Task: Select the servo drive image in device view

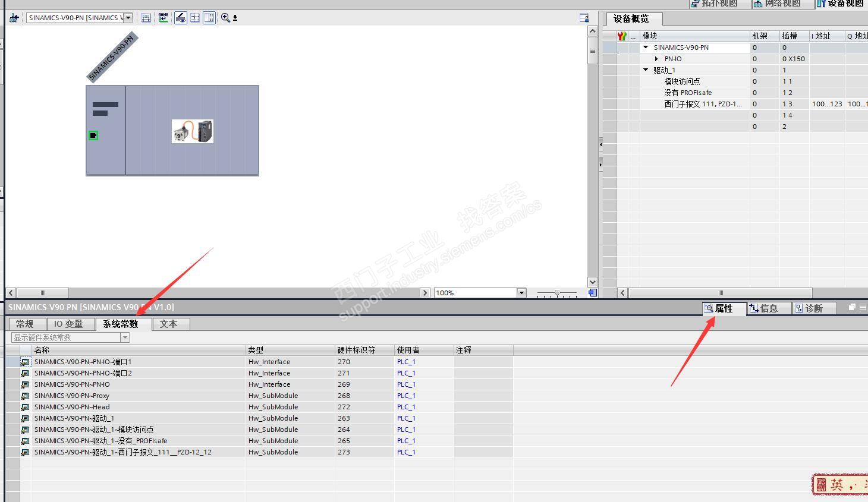Action: pyautogui.click(x=193, y=131)
